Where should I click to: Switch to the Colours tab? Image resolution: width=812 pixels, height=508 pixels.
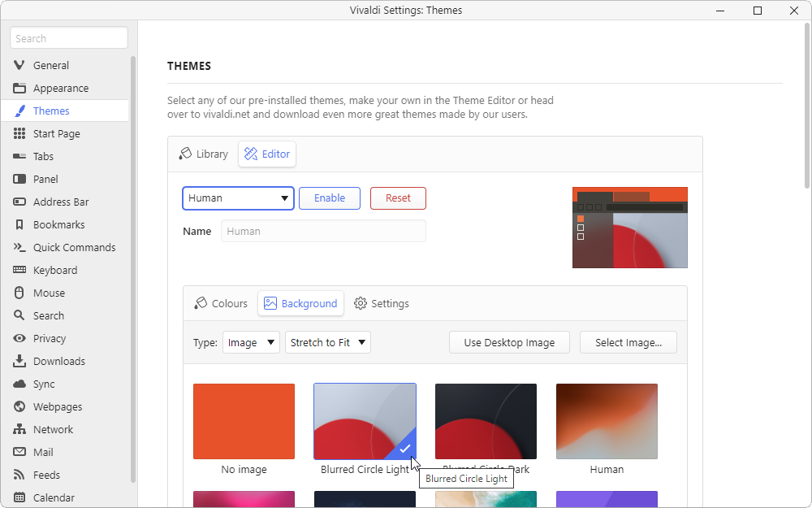(x=221, y=303)
